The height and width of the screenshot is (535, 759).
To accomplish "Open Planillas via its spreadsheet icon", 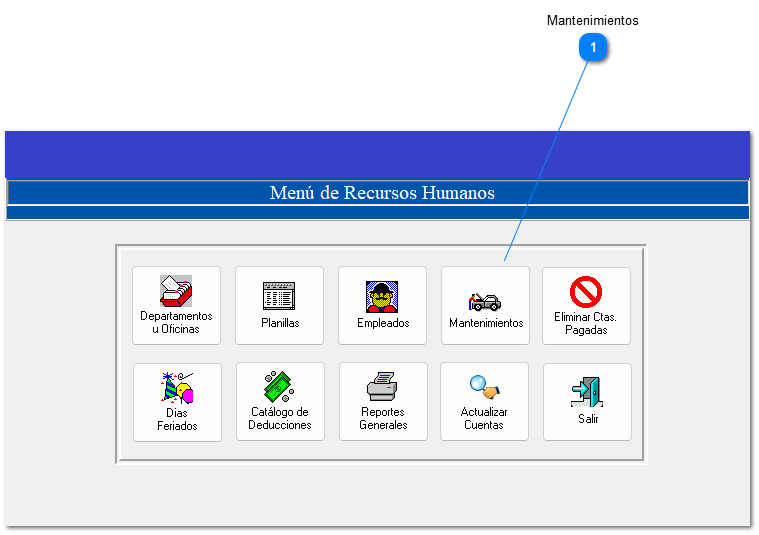I will tap(279, 295).
